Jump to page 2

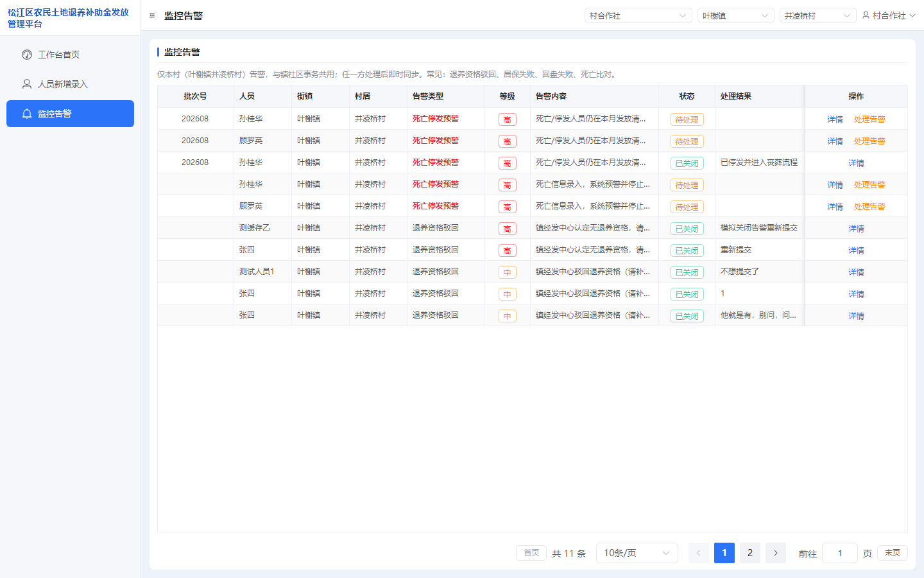pos(750,553)
